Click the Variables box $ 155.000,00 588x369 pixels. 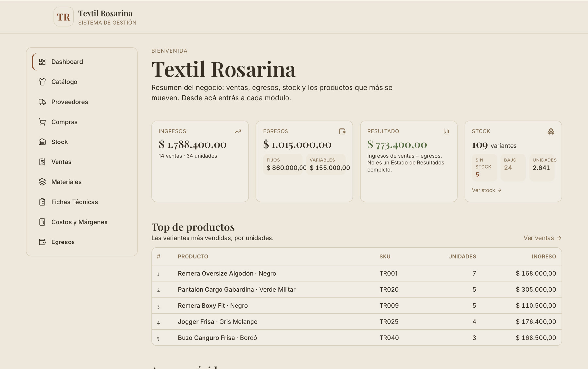(326, 164)
